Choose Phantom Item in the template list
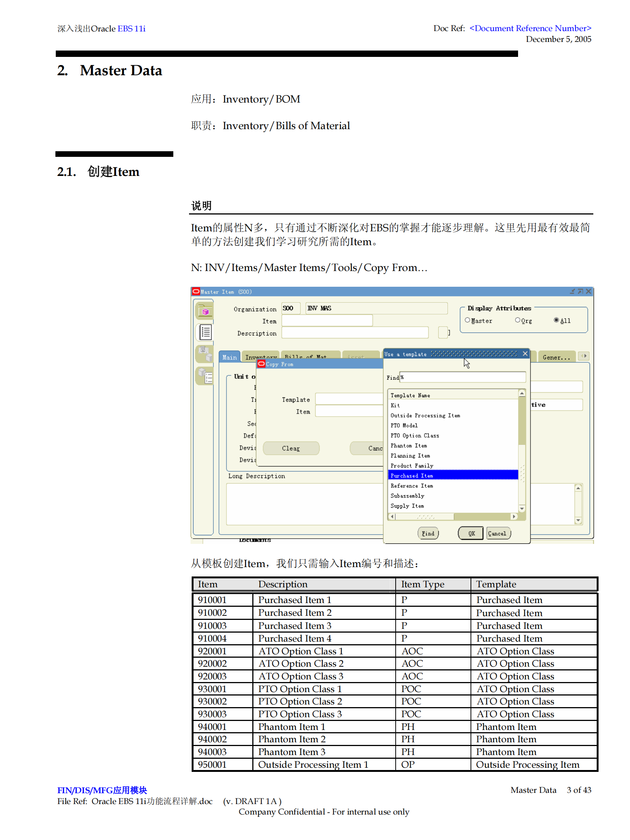This screenshot has width=630, height=840. coord(409,446)
